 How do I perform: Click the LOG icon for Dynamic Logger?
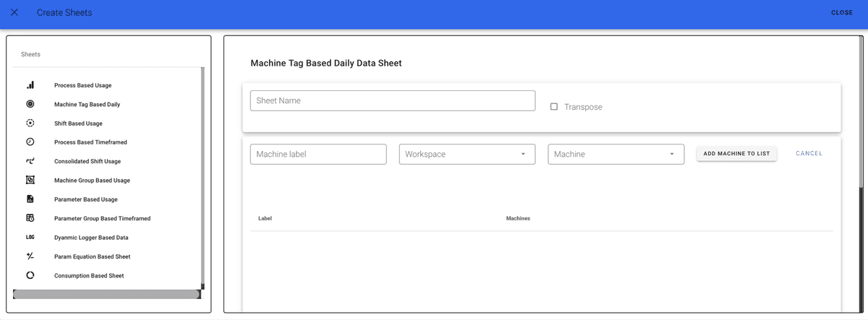click(30, 238)
